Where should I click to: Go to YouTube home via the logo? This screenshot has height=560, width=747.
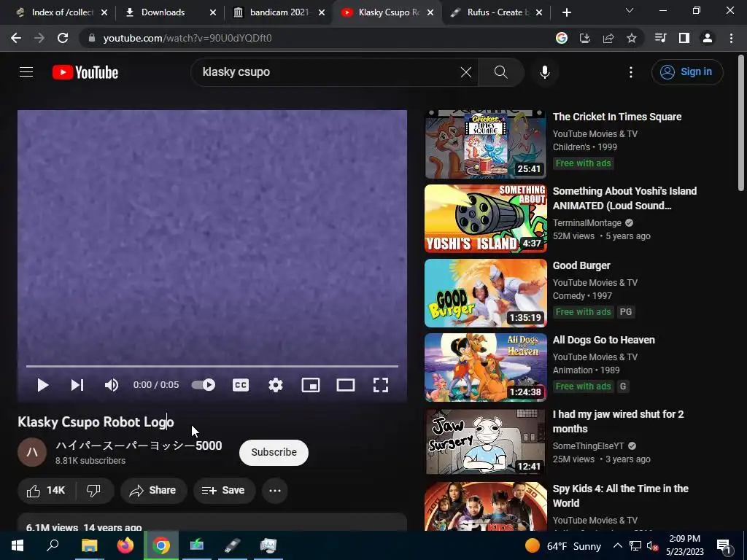(85, 72)
